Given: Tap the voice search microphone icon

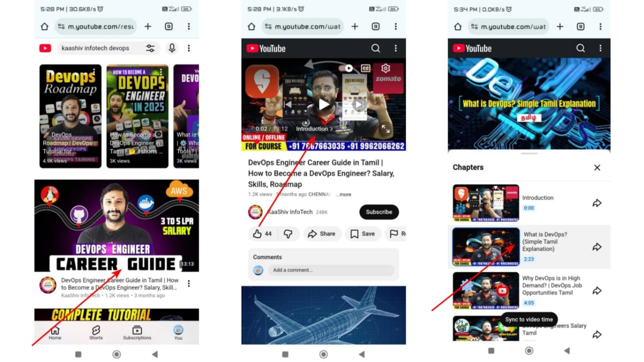Looking at the screenshot, I should coord(172,48).
